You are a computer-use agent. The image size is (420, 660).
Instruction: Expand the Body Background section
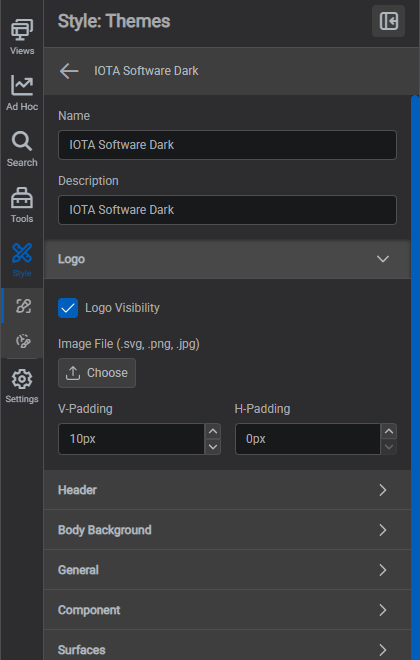click(x=227, y=530)
